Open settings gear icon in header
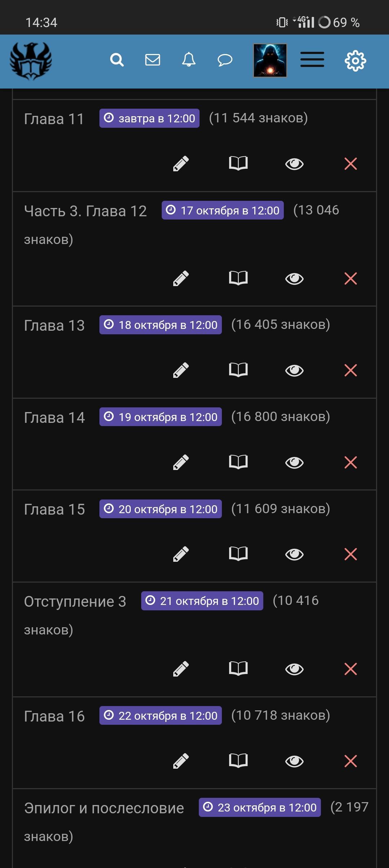This screenshot has height=868, width=389. pyautogui.click(x=355, y=60)
